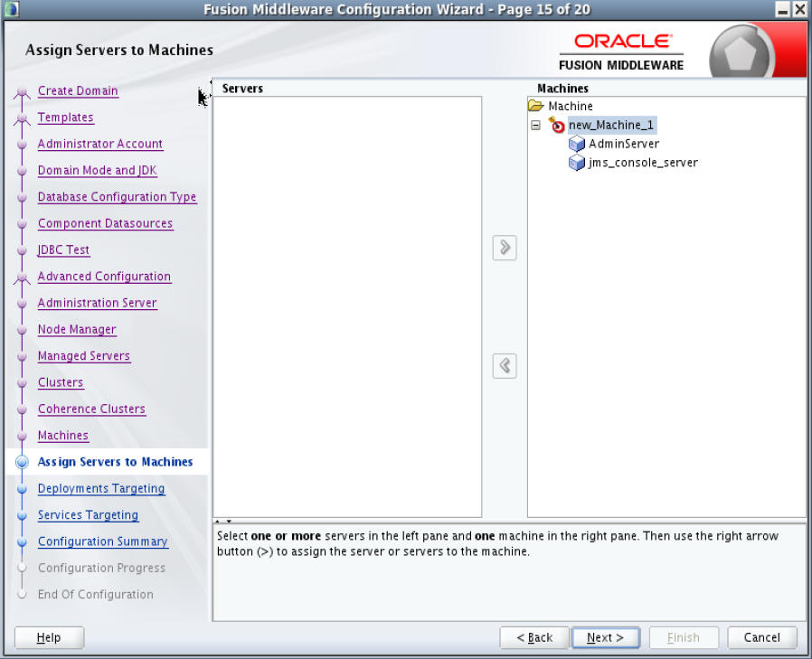Screen dimensions: 812x659
Task: Click the Help button
Action: [x=49, y=638]
